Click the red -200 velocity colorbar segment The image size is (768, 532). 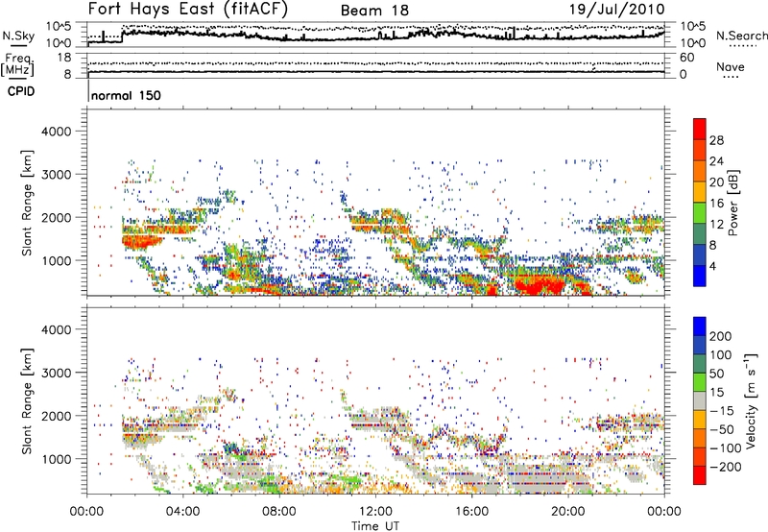pyautogui.click(x=700, y=475)
